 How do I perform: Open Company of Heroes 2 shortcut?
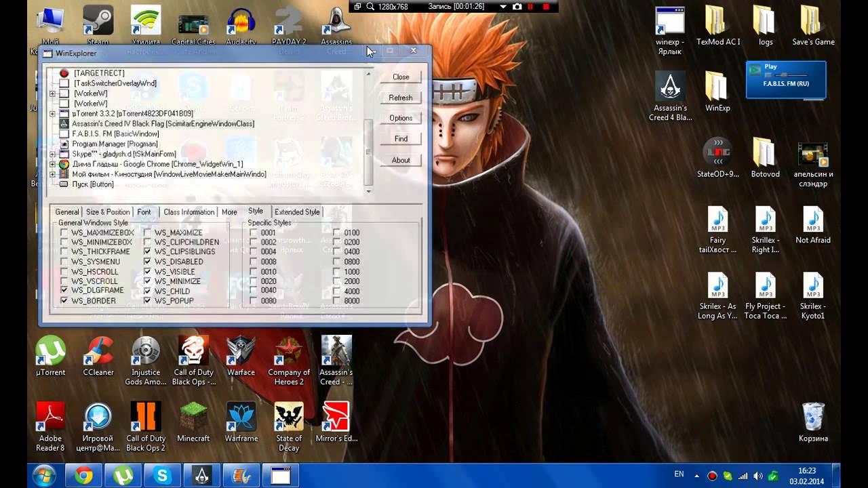(288, 361)
